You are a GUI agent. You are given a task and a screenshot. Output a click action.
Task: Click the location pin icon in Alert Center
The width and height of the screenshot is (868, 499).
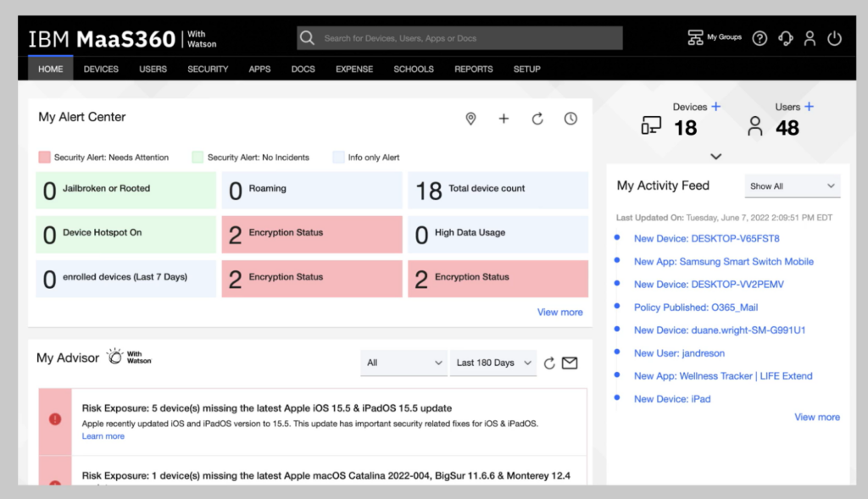pyautogui.click(x=471, y=119)
